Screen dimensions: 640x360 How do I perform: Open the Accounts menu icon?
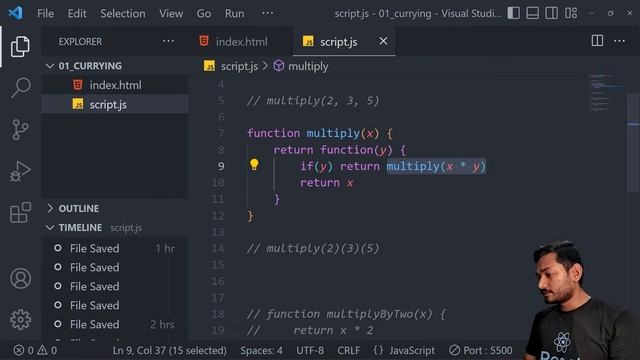pos(20,278)
